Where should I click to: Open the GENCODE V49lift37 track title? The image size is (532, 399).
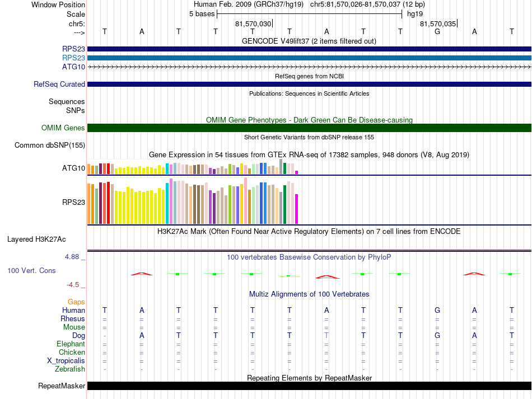click(309, 41)
